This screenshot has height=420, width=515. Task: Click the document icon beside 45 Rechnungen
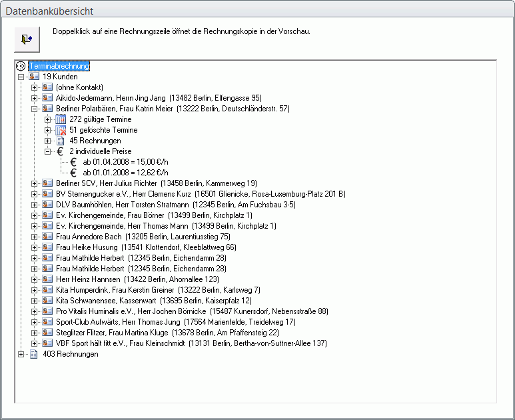(x=61, y=141)
